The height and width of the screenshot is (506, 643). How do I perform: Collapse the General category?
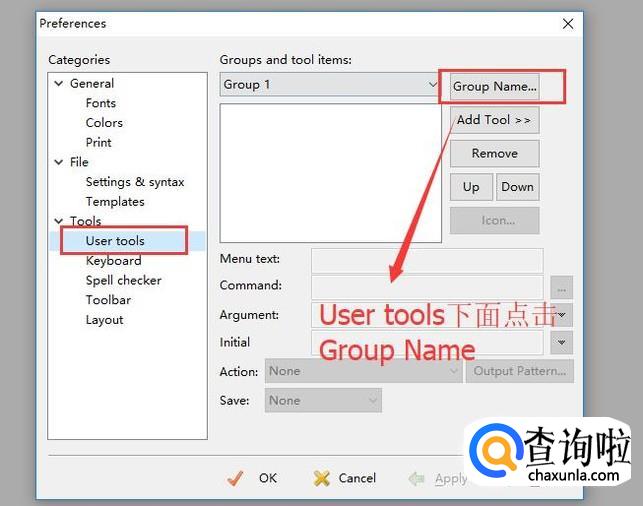pyautogui.click(x=59, y=84)
